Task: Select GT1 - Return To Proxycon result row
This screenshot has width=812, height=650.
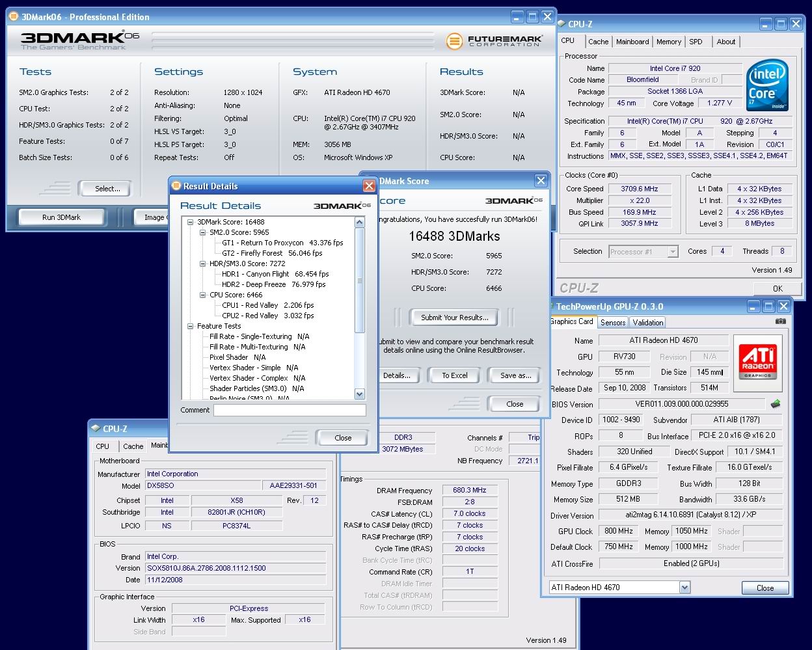Action: click(x=282, y=243)
